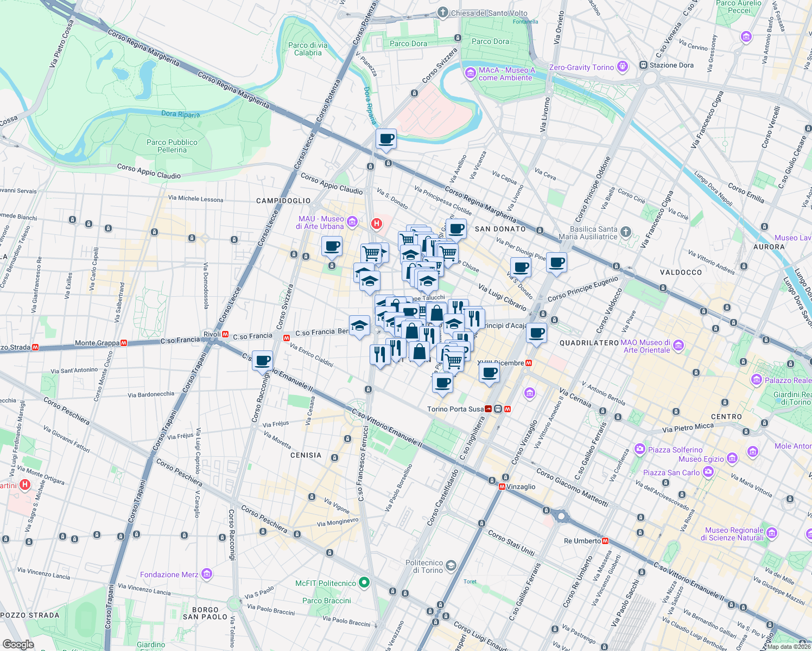
Task: Click the Re Umberto metro icon
Action: pos(605,540)
